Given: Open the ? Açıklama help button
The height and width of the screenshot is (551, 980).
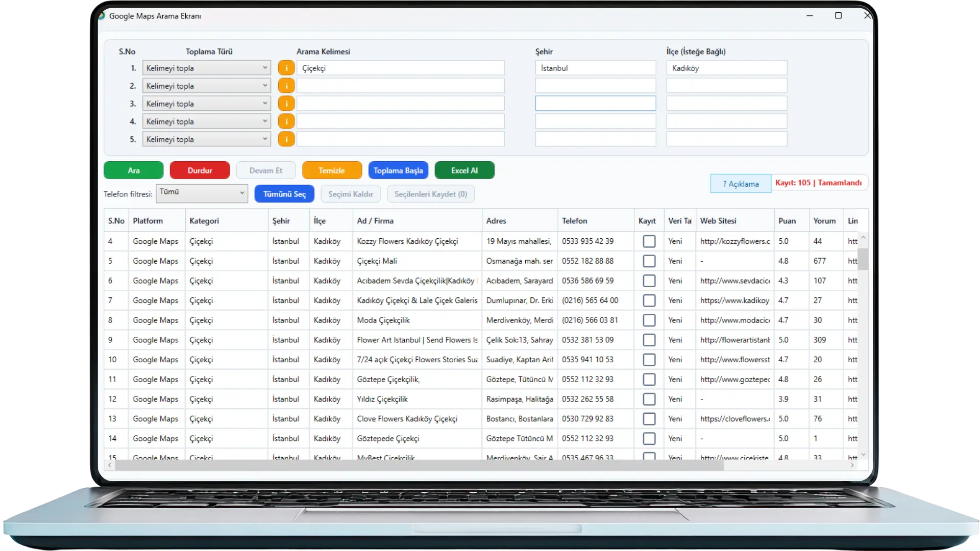Looking at the screenshot, I should pos(741,184).
